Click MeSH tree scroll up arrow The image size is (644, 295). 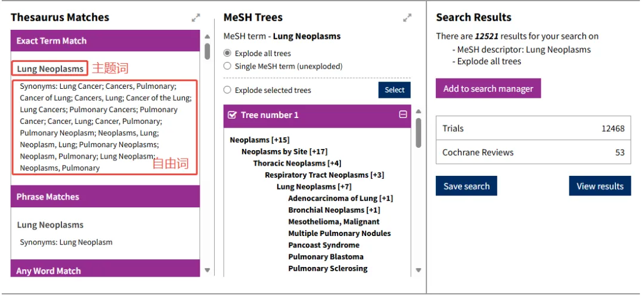(x=418, y=111)
